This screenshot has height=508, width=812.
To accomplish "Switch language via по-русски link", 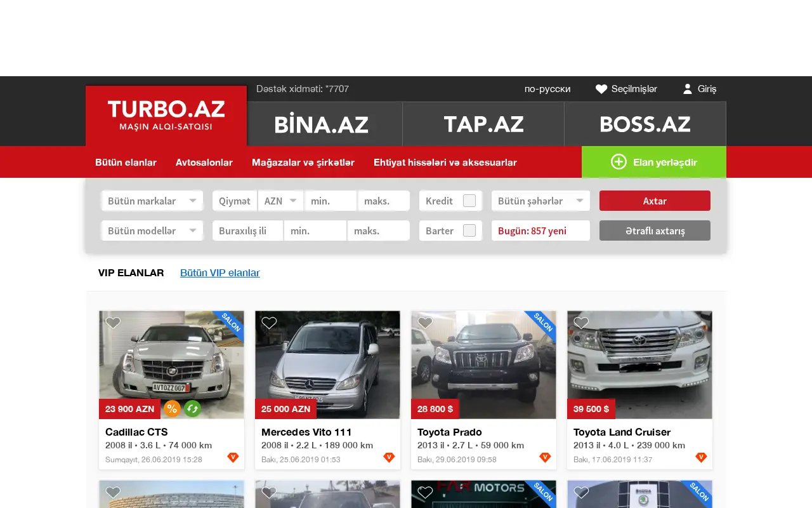I will 547,89.
